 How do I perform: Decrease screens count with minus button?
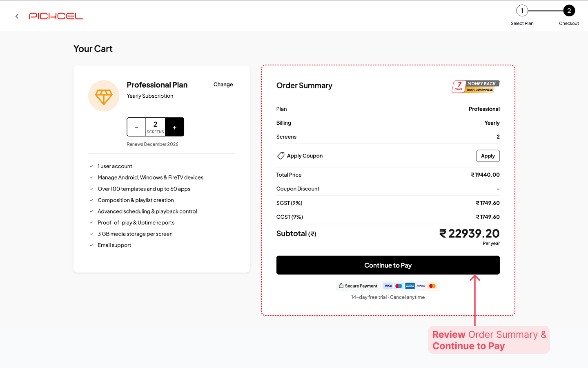pyautogui.click(x=136, y=127)
